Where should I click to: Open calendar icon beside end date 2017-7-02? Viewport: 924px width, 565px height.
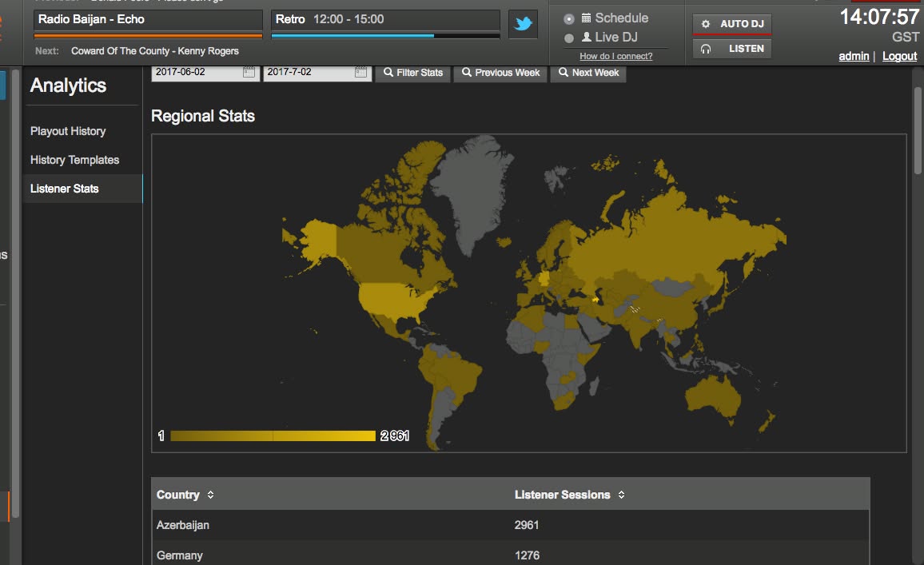[360, 72]
